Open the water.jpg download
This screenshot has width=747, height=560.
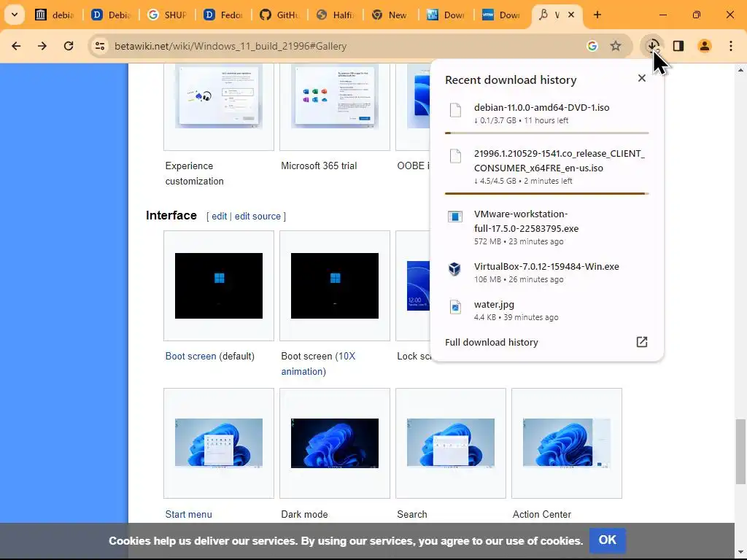546,310
